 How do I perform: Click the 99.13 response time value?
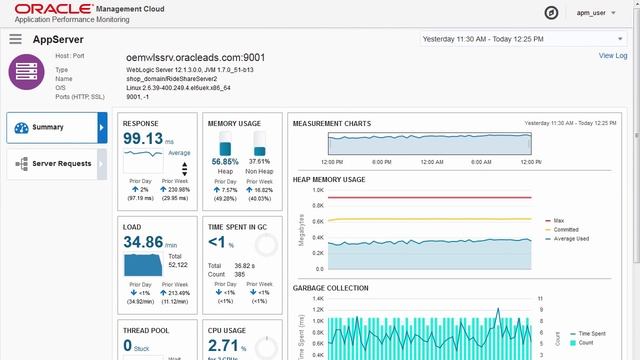[143, 138]
